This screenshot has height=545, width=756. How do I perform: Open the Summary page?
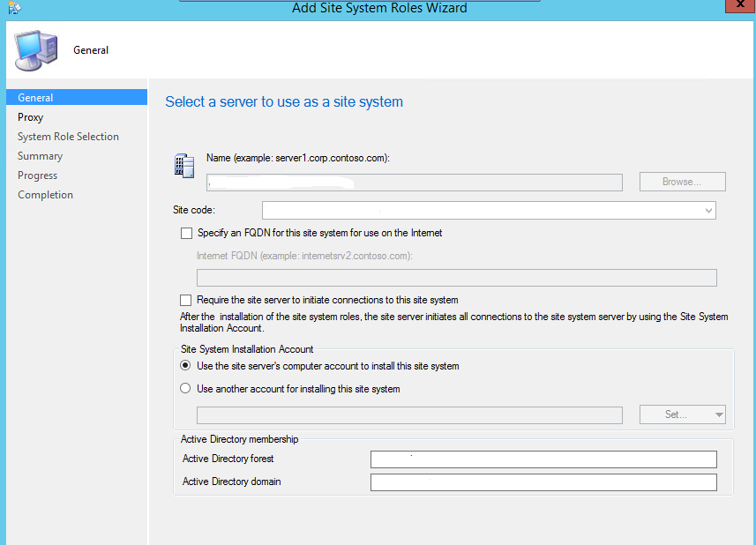39,155
